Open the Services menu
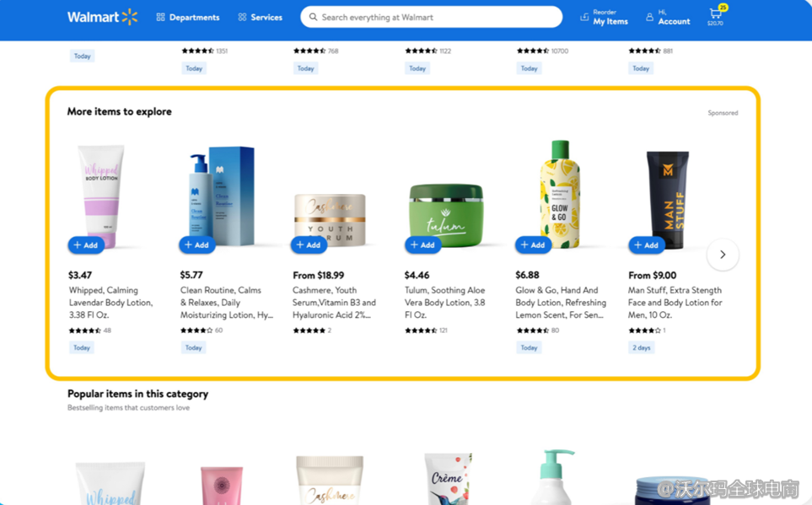The height and width of the screenshot is (505, 812). pyautogui.click(x=261, y=17)
